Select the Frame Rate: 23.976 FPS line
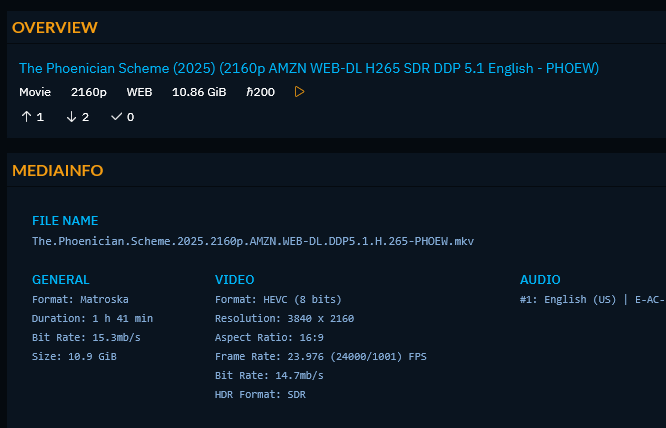The image size is (666, 428). pyautogui.click(x=321, y=357)
